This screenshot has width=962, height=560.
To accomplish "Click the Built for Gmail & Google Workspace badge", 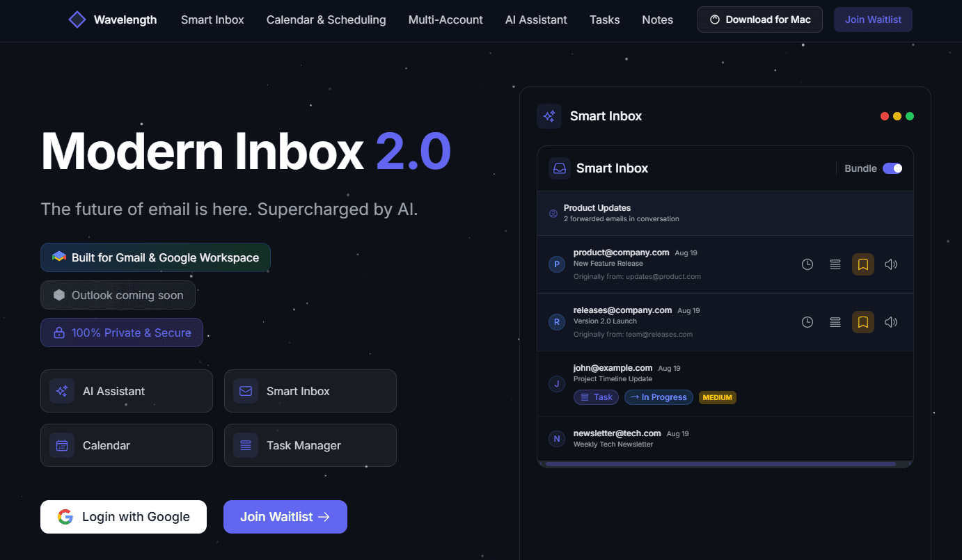I will click(x=155, y=257).
